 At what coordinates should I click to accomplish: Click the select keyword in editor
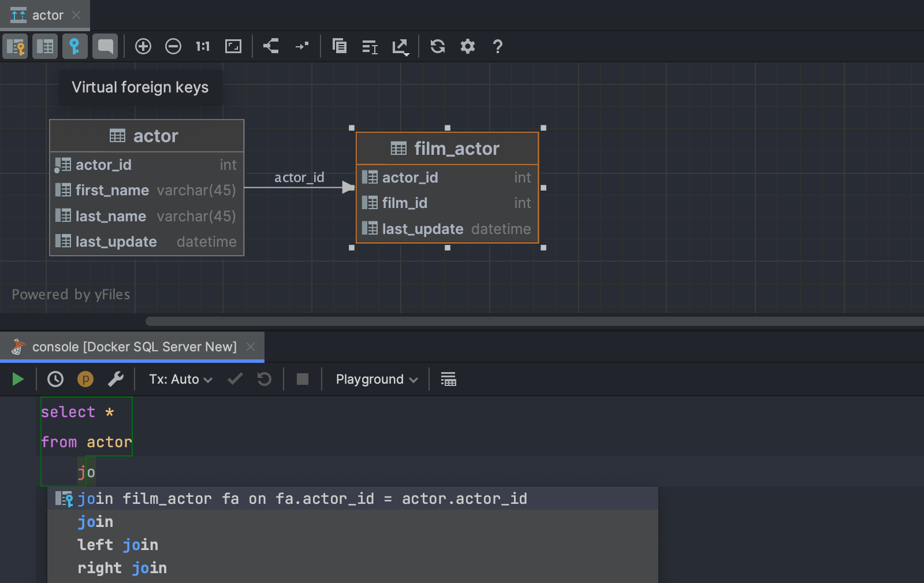[68, 412]
